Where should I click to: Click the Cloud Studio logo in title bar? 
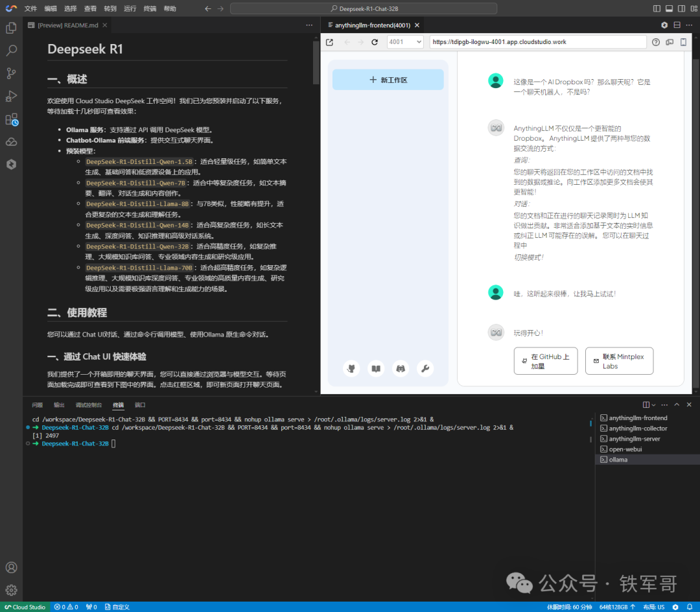point(11,8)
